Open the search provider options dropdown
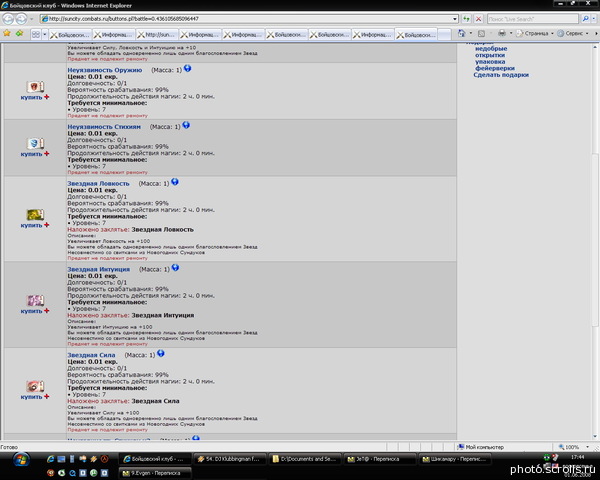The width and height of the screenshot is (600, 480). (x=594, y=19)
